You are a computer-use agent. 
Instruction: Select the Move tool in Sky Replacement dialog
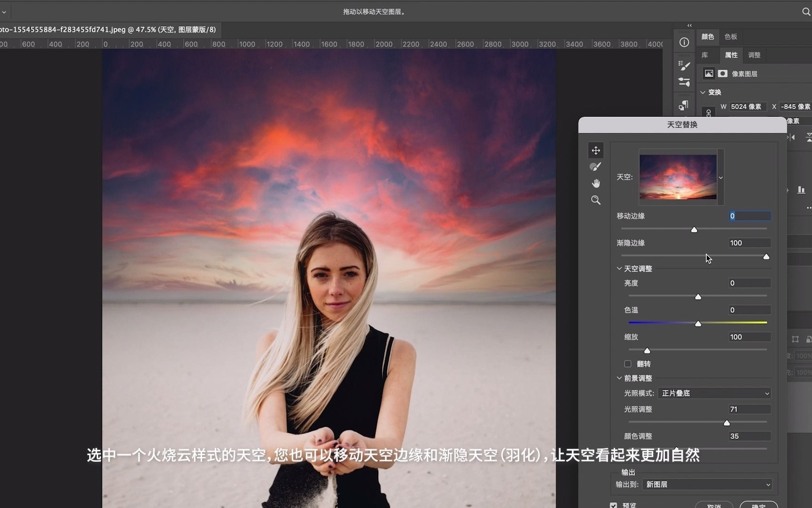click(x=595, y=150)
